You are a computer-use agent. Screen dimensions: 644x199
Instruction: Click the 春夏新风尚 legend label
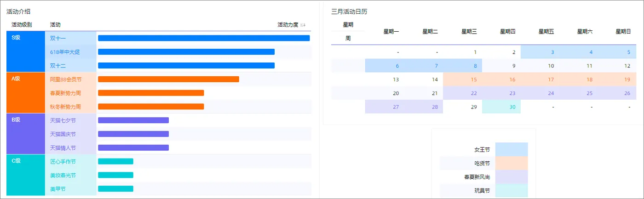pyautogui.click(x=477, y=177)
